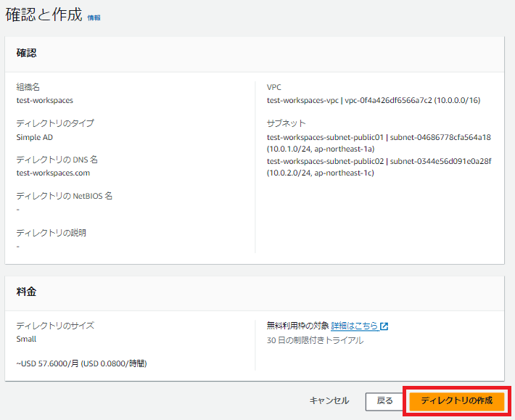The width and height of the screenshot is (515, 420).
Task: Click the test-workspaces.com DNS name value
Action: coord(53,173)
